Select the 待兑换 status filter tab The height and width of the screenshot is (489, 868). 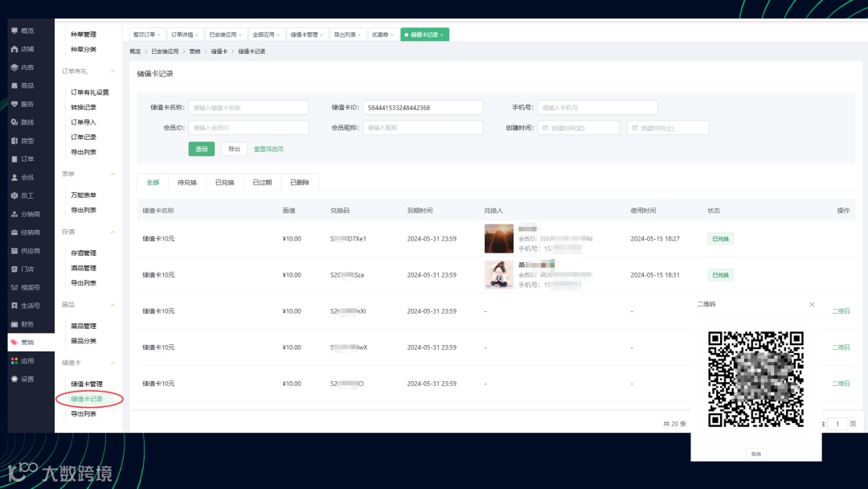tap(187, 183)
